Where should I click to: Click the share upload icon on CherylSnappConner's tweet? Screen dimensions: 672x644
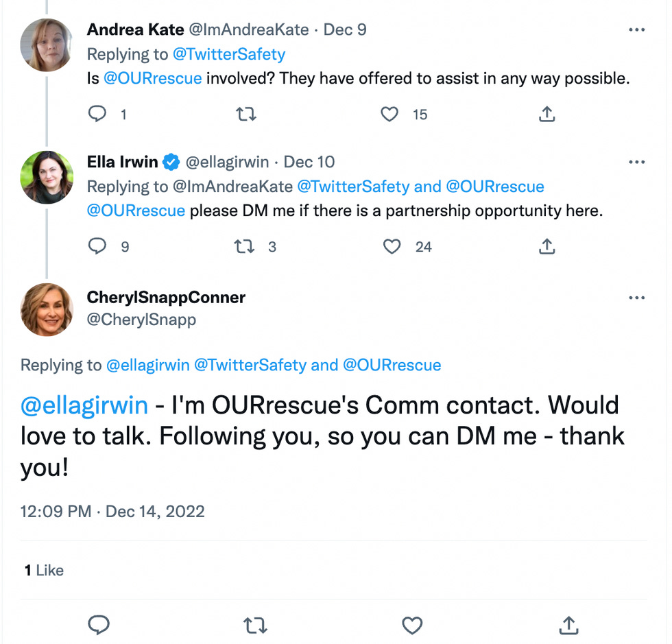pyautogui.click(x=568, y=625)
